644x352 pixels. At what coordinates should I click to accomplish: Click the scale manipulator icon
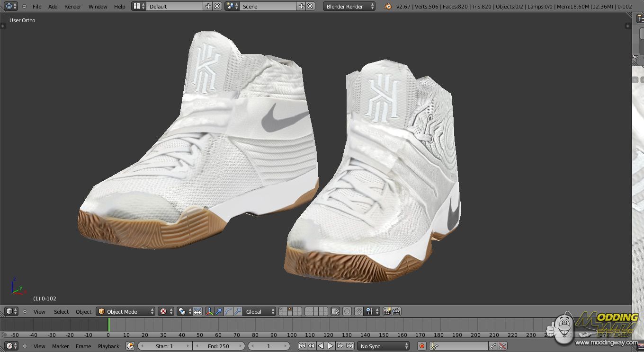tap(238, 311)
